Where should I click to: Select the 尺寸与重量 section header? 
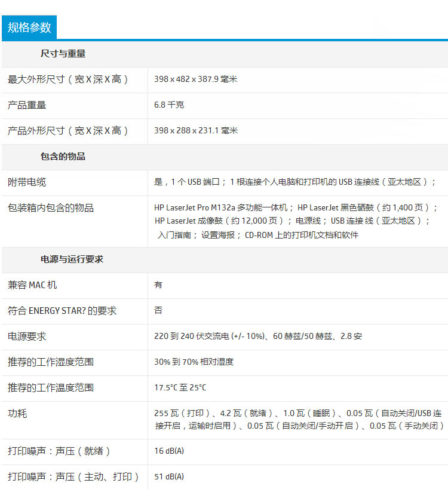tap(63, 54)
